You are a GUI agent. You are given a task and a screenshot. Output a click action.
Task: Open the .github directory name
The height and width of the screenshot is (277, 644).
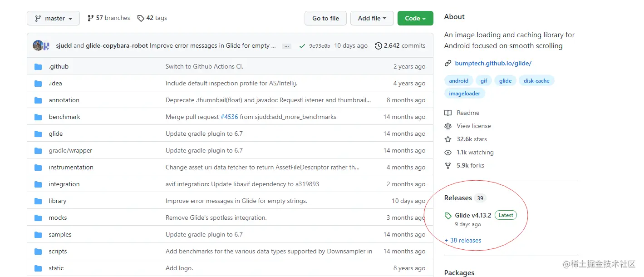point(59,66)
